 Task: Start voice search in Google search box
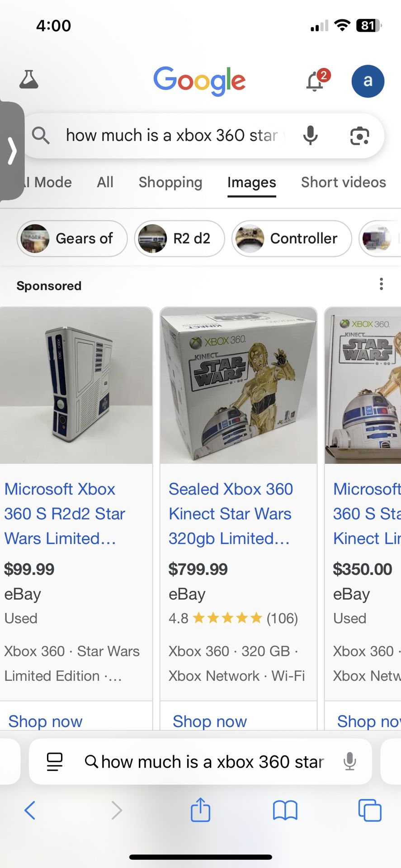pos(310,136)
